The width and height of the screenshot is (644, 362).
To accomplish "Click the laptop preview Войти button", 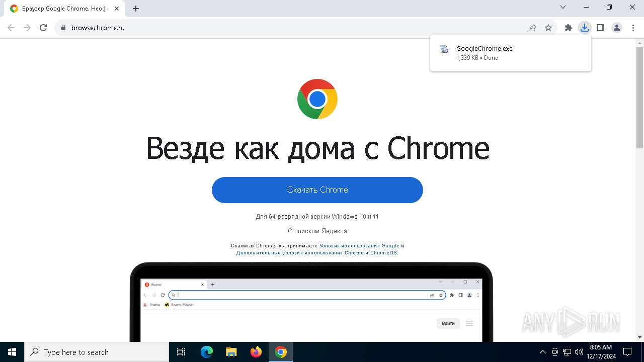I will click(448, 323).
